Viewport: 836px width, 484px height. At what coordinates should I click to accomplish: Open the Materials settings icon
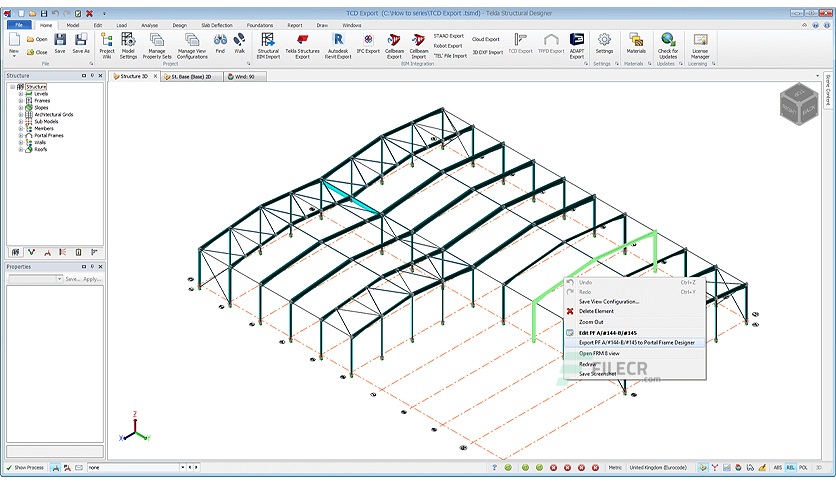tap(636, 44)
